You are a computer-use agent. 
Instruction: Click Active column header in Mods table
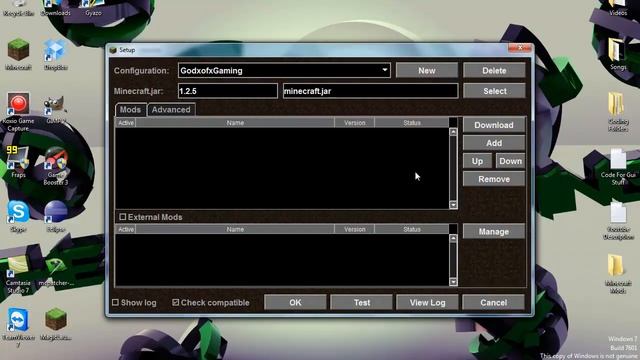(126, 122)
